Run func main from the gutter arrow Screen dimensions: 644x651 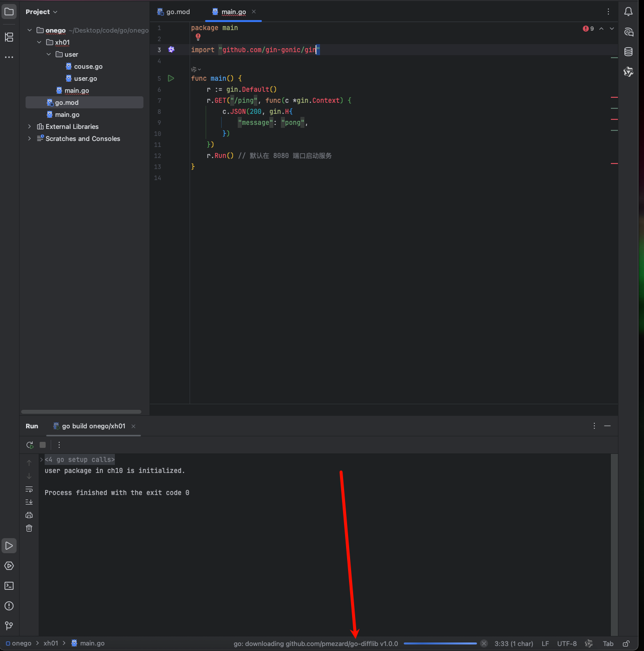[171, 78]
